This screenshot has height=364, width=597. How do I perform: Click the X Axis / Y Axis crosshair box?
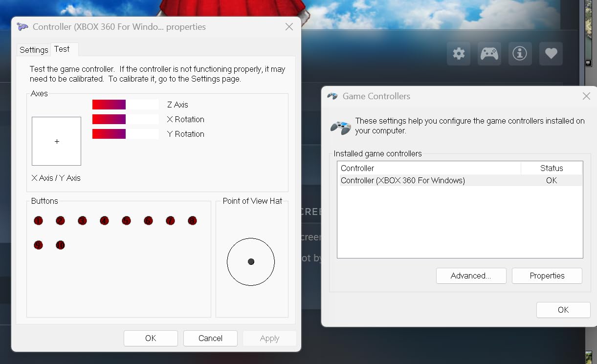click(56, 141)
